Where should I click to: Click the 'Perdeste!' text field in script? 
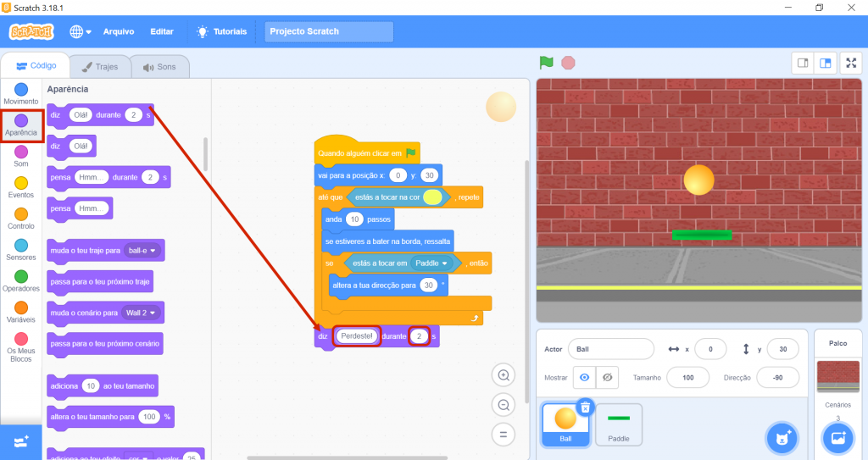357,336
